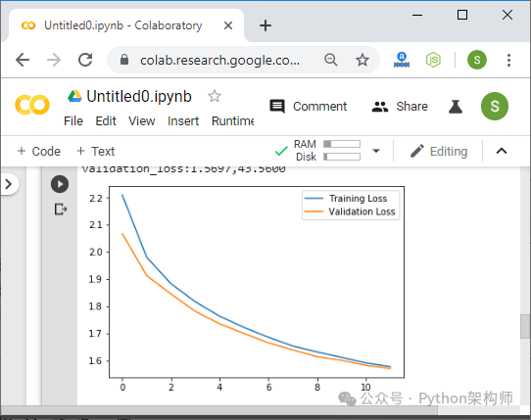This screenshot has width=531, height=420.
Task: Click the browser back arrow
Action: (x=23, y=61)
